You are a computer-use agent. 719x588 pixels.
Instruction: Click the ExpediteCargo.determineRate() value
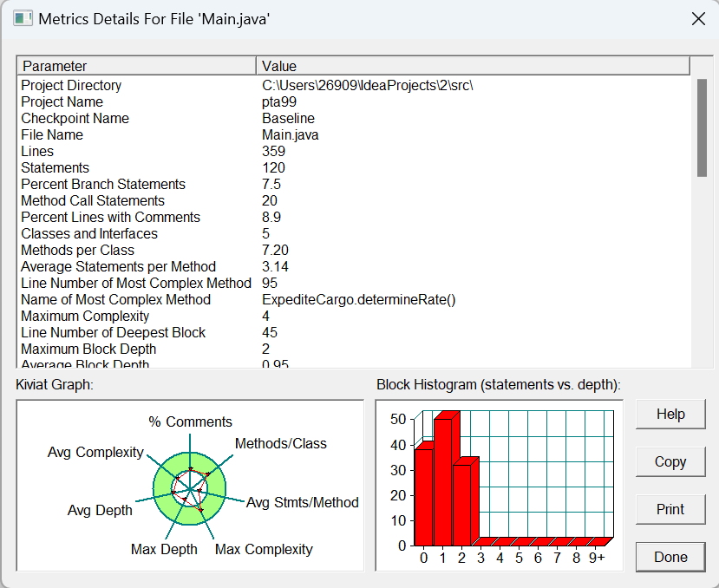358,299
